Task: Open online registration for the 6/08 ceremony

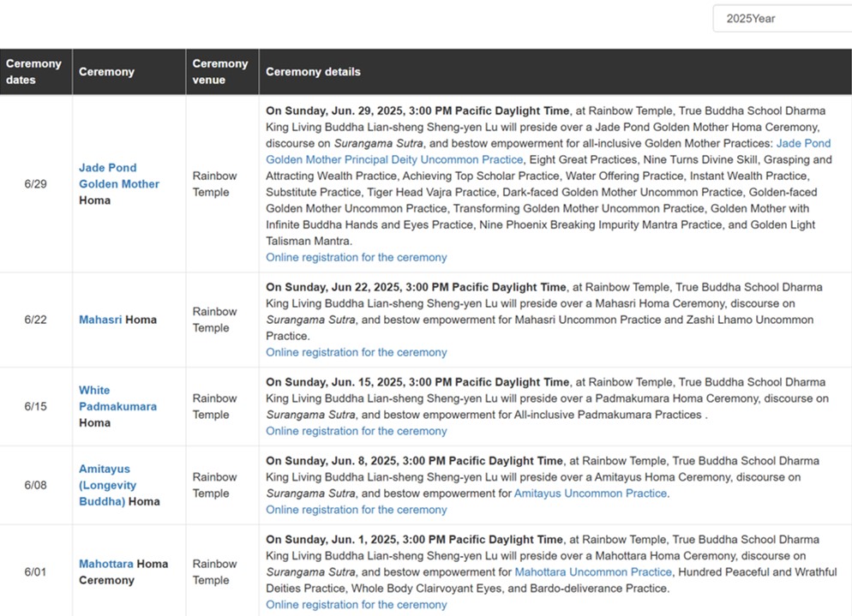Action: pos(357,510)
